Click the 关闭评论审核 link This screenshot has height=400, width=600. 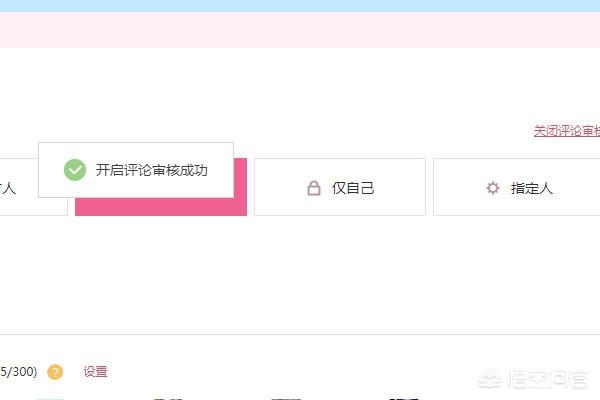coord(567,131)
